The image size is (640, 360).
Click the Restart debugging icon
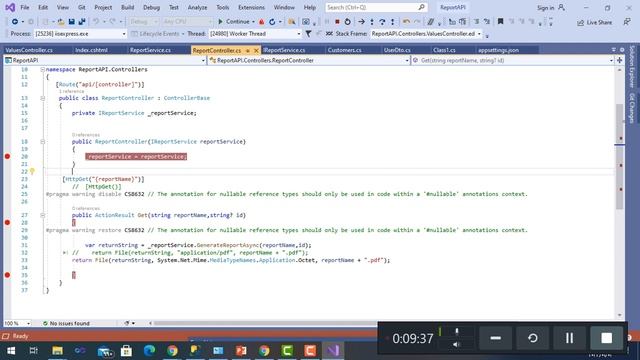point(347,22)
